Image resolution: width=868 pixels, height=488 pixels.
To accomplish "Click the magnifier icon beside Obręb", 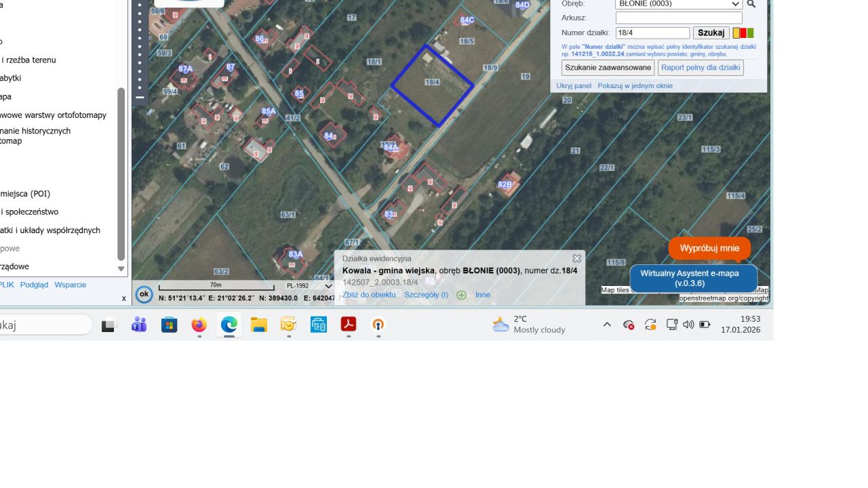I will 751,4.
